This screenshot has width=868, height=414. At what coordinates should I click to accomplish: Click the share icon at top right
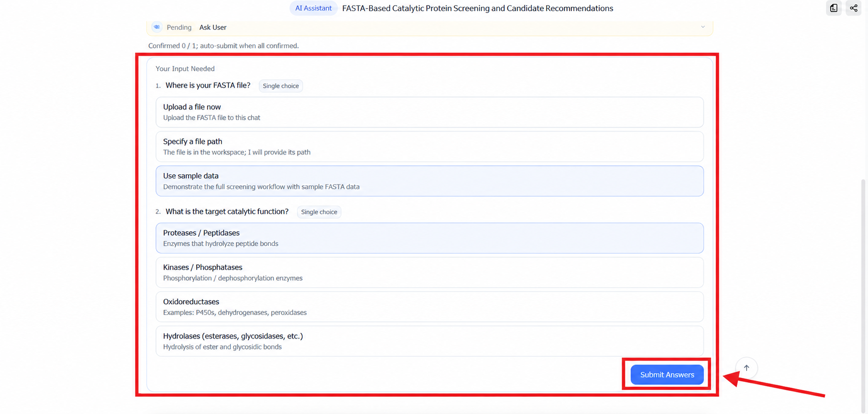pyautogui.click(x=854, y=8)
